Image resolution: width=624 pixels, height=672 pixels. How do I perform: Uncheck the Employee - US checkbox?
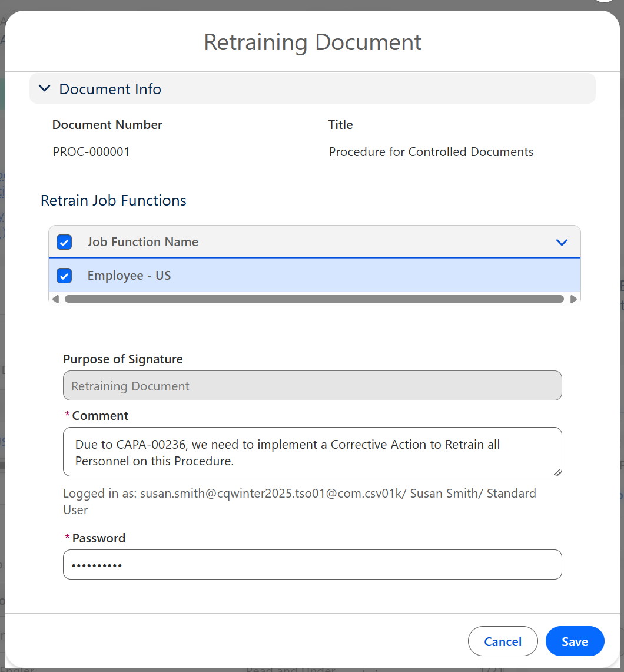click(64, 276)
